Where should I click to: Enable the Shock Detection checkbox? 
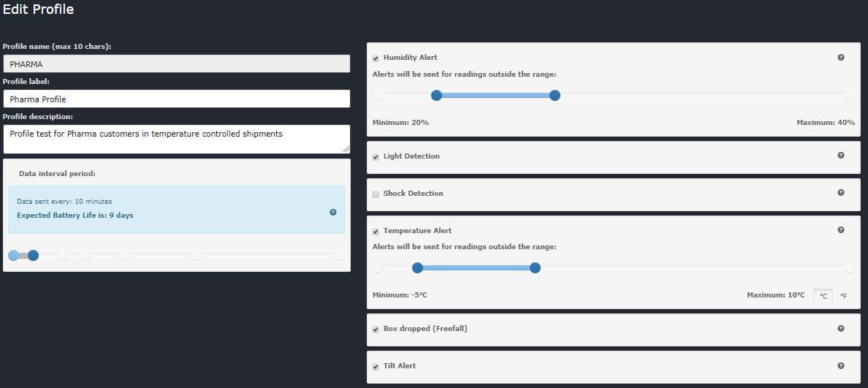pos(376,194)
